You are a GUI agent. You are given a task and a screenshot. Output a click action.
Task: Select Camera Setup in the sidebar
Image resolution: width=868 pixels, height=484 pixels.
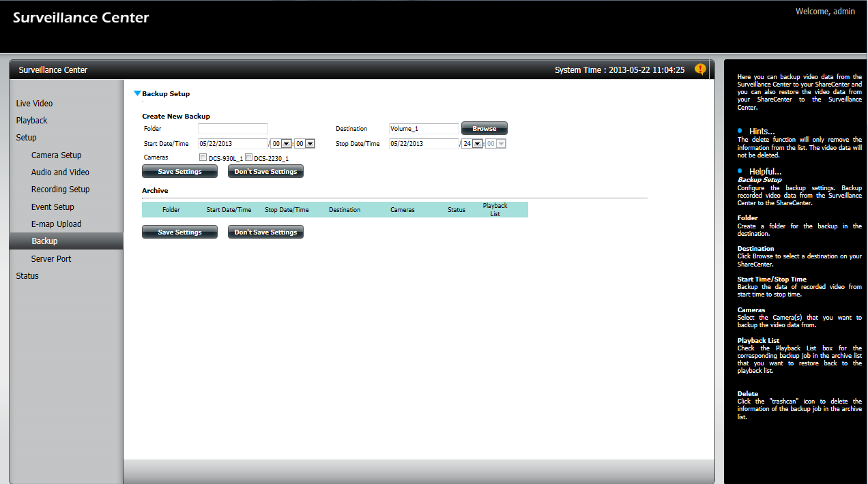[56, 155]
